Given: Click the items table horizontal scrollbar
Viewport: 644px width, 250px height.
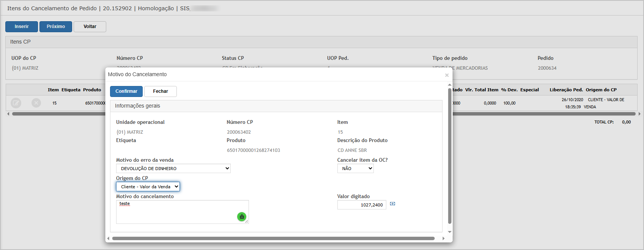Looking at the screenshot, I should point(324,114).
